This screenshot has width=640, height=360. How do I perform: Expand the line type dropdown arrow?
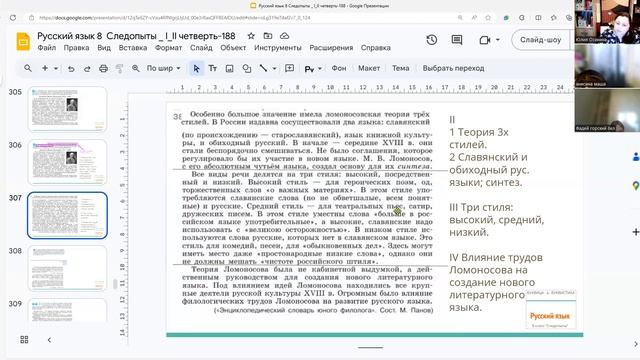274,68
